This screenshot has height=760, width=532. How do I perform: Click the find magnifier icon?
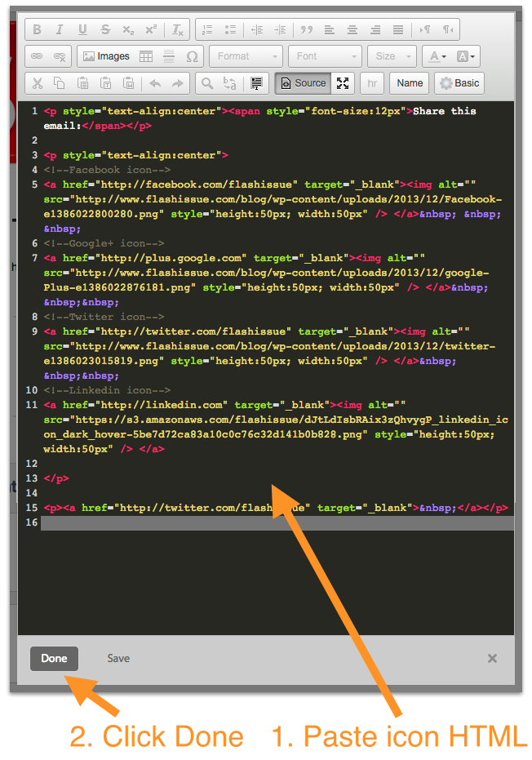pyautogui.click(x=207, y=83)
